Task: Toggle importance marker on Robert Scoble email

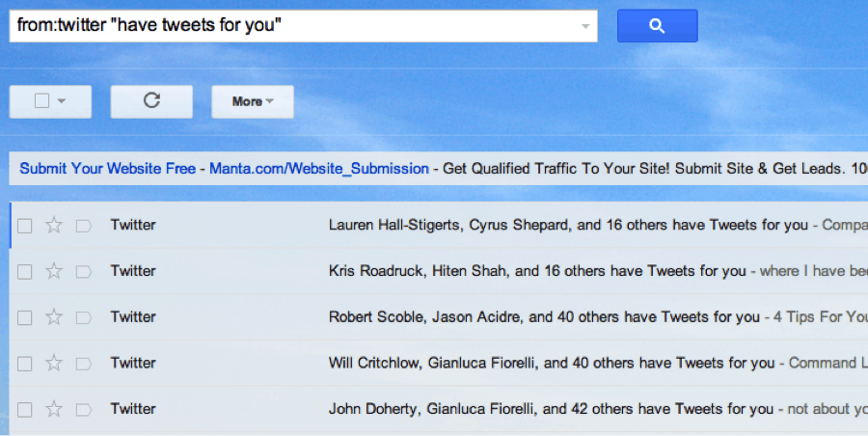Action: 84,317
